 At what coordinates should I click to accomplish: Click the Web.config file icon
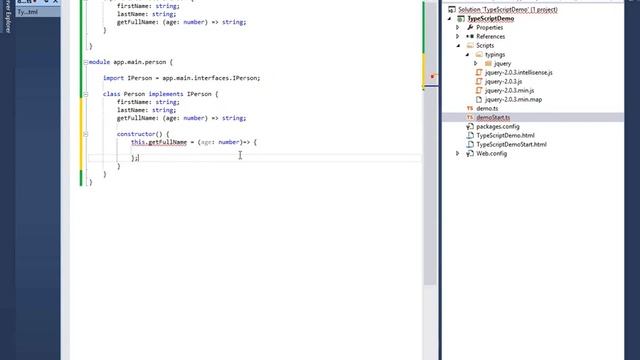coord(470,153)
